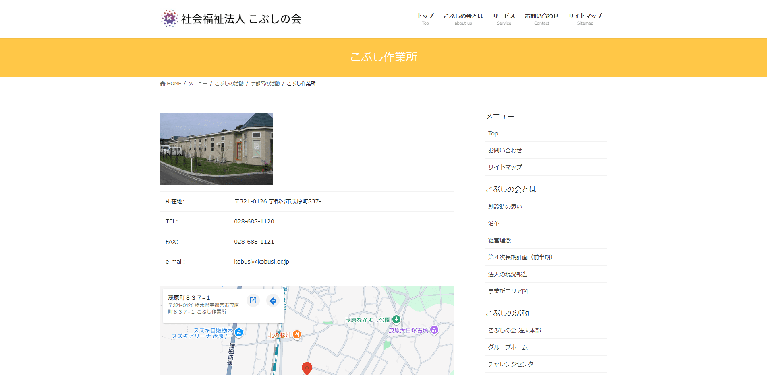This screenshot has height=375, width=767.
Task: Open the Service header menu item
Action: click(503, 19)
